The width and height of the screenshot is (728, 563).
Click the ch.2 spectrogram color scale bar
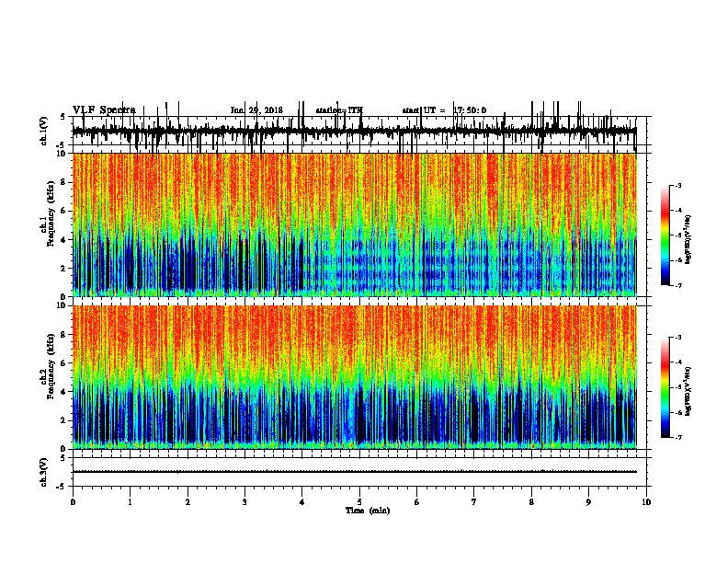tap(665, 387)
